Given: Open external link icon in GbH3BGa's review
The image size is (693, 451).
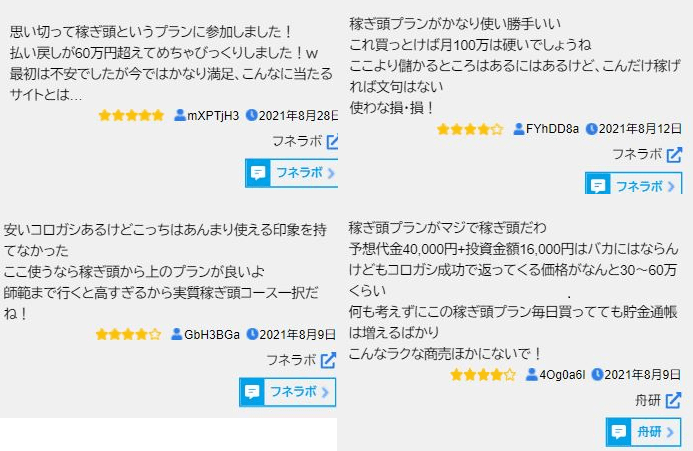Looking at the screenshot, I should (x=329, y=359).
